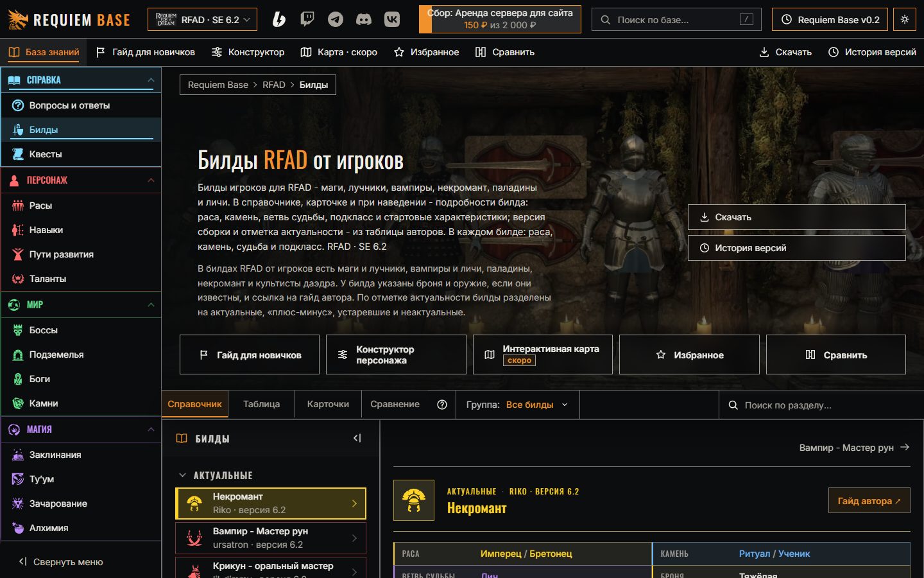
Task: Click the fundraising progress bar for server rent
Action: tap(500, 19)
